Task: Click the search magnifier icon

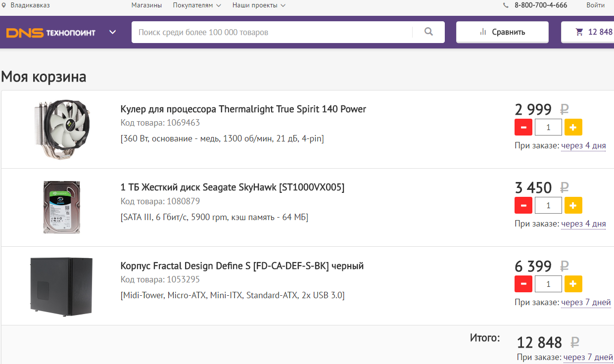Action: [428, 32]
